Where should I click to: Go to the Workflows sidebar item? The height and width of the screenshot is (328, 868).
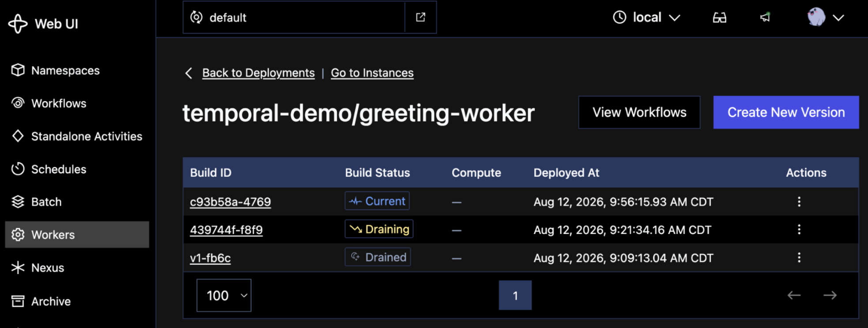click(77, 103)
